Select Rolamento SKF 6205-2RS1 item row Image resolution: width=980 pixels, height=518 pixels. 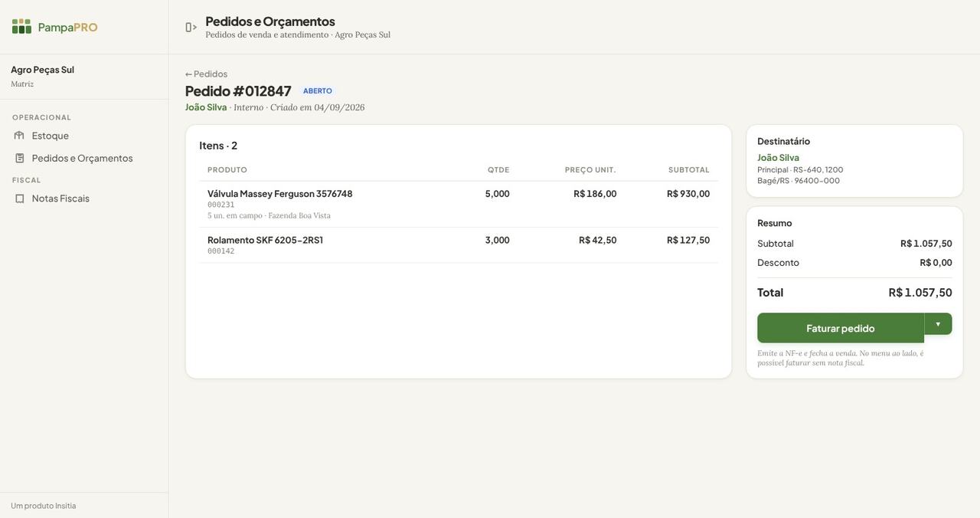pos(459,245)
